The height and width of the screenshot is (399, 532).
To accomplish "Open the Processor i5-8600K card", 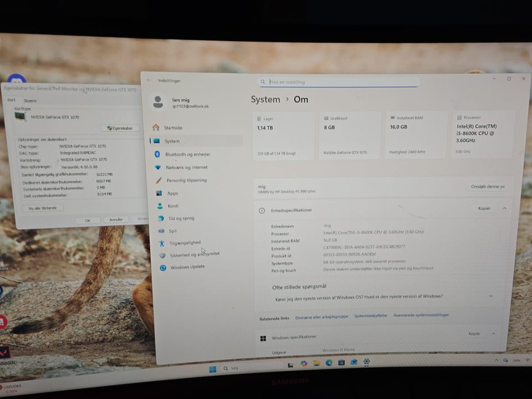I will [482, 134].
